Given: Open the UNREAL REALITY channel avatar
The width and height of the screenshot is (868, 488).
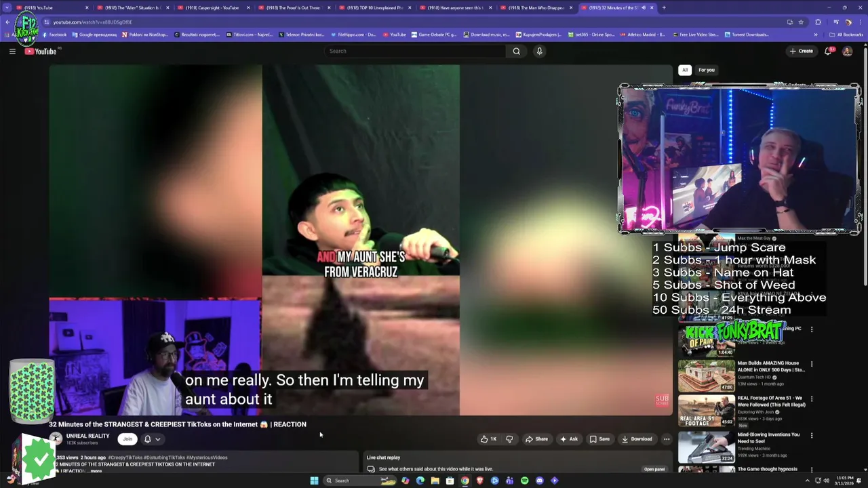Looking at the screenshot, I should pyautogui.click(x=56, y=439).
